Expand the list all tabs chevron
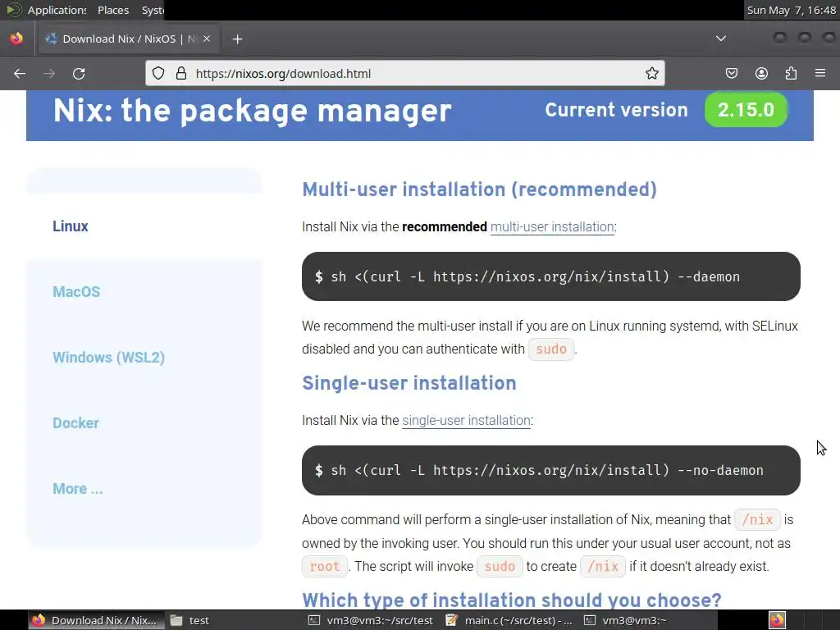 pos(721,39)
